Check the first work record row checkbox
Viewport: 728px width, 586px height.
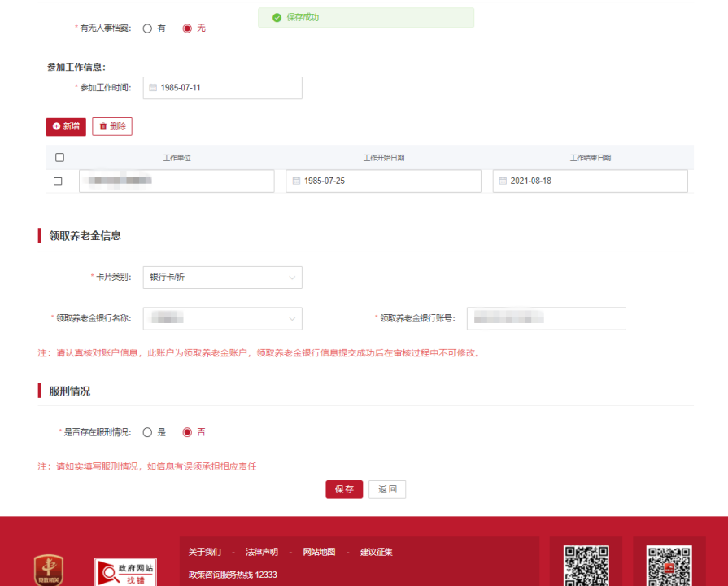(x=58, y=181)
